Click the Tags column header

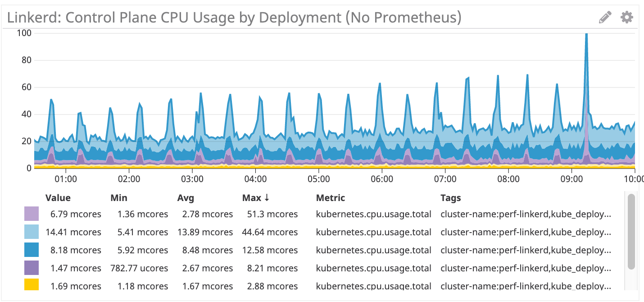(451, 198)
